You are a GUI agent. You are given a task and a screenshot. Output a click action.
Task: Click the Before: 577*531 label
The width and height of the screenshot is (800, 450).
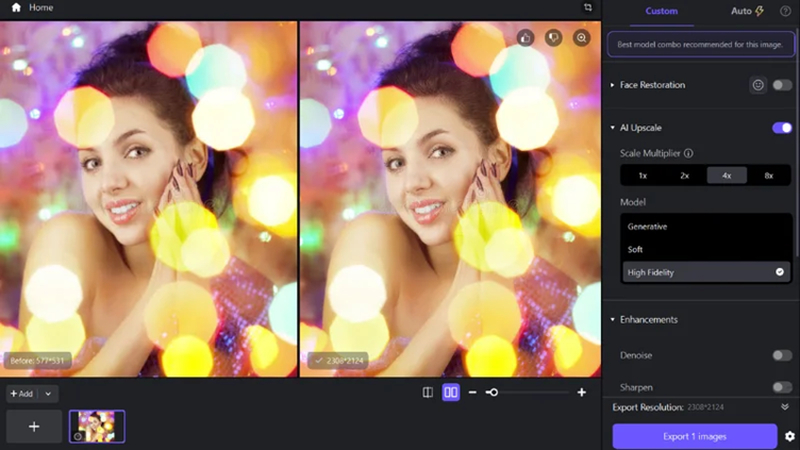(x=37, y=361)
